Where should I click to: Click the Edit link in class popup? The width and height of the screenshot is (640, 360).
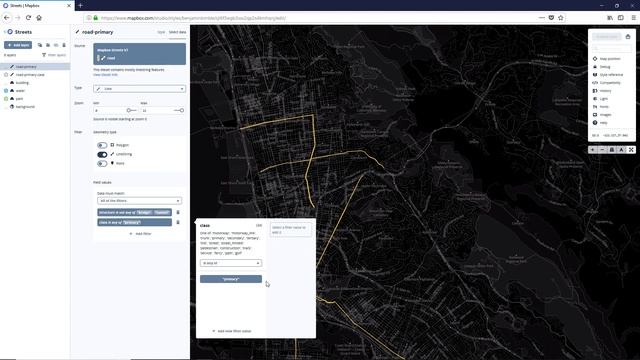259,225
